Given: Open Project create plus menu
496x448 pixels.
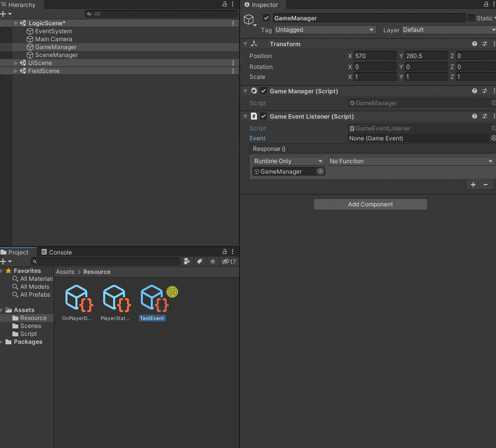Looking at the screenshot, I should pyautogui.click(x=5, y=261).
